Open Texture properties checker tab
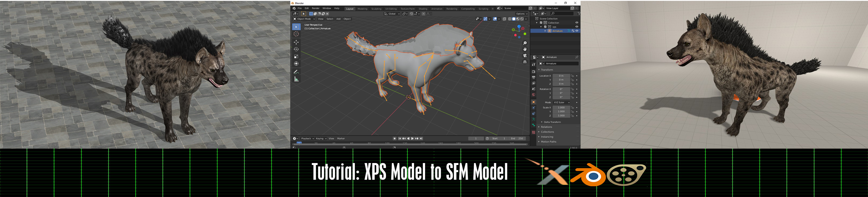Viewport: 868px width, 197px height. point(533,132)
